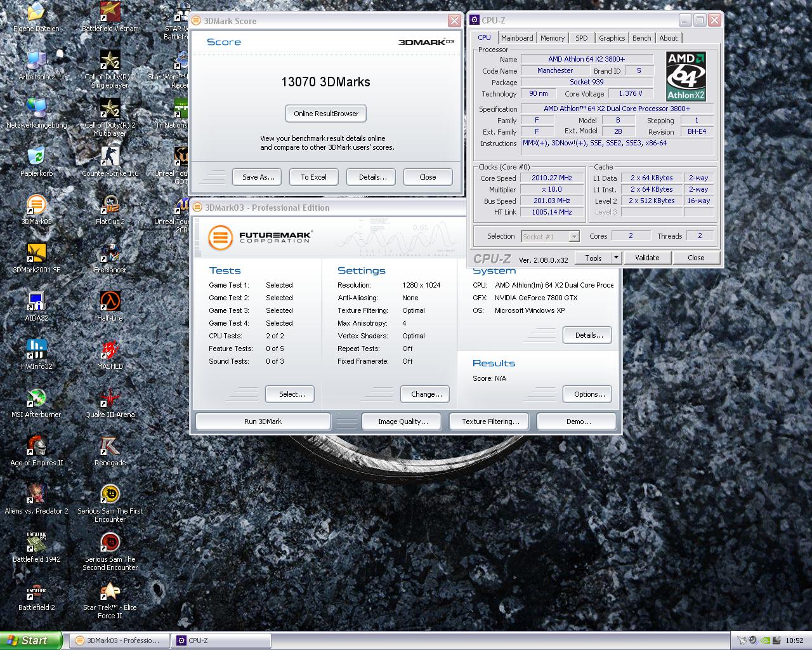Switch to the Memory tab in CPU-Z
The height and width of the screenshot is (650, 812).
[553, 38]
